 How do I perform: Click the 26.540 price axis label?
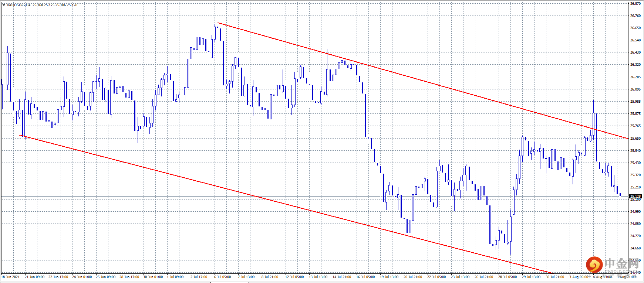click(635, 40)
